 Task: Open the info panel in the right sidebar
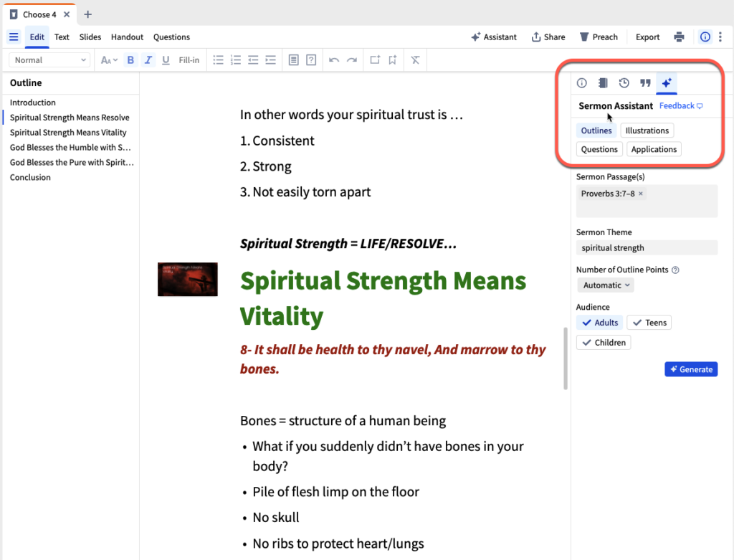(x=581, y=82)
